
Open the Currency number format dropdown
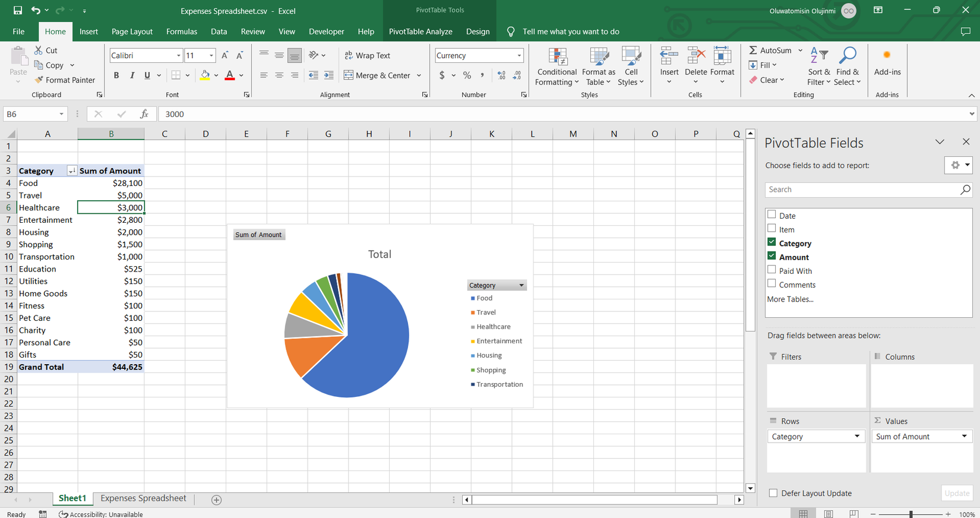pos(519,56)
